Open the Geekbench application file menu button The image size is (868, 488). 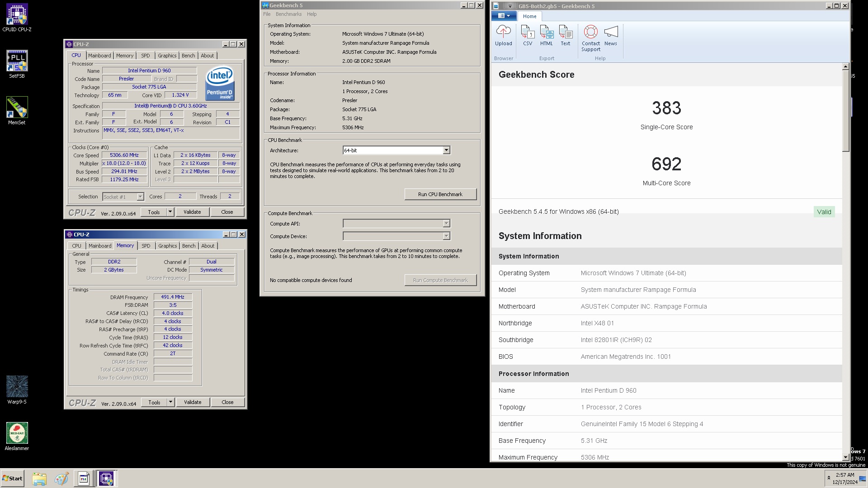pyautogui.click(x=504, y=16)
